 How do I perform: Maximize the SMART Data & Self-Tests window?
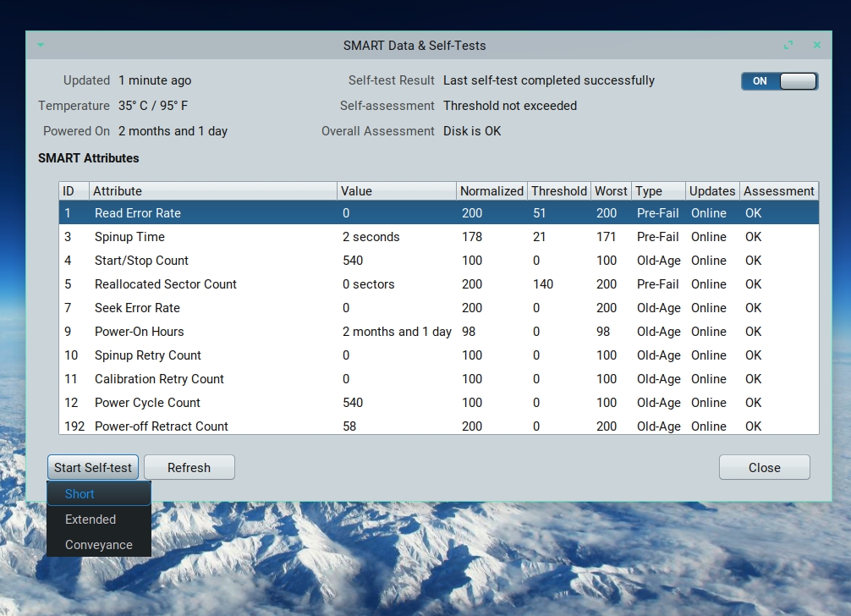[x=788, y=46]
